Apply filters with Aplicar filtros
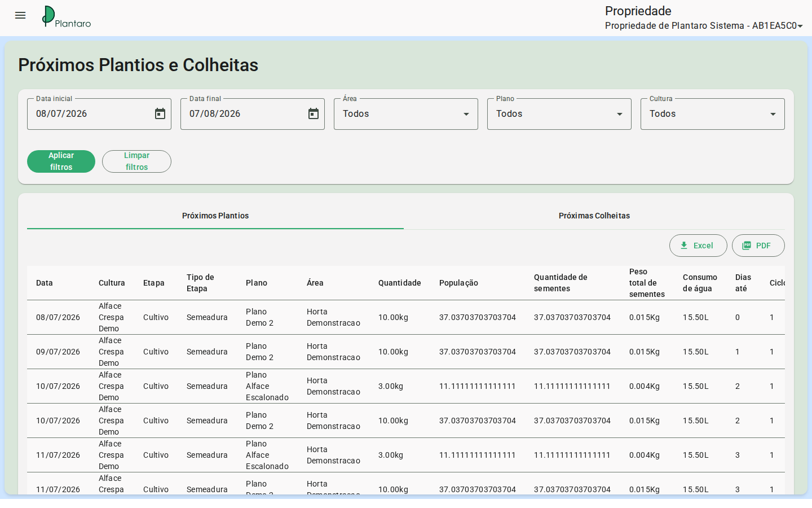 (x=61, y=161)
